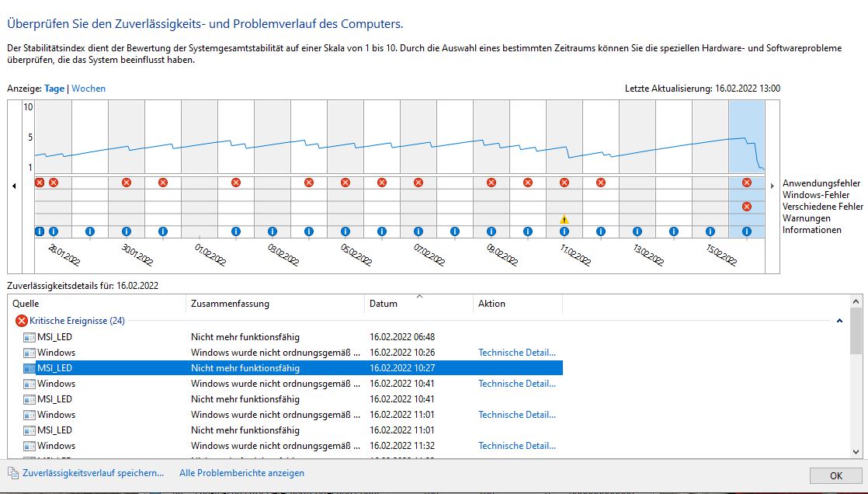Open Technische Details for the 11:01 Windows event
This screenshot has height=494, width=868.
[517, 414]
